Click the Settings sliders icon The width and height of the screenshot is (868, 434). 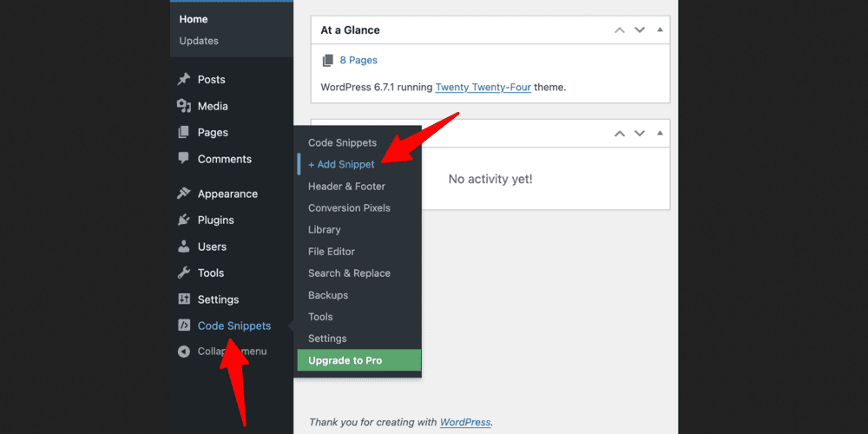[184, 299]
